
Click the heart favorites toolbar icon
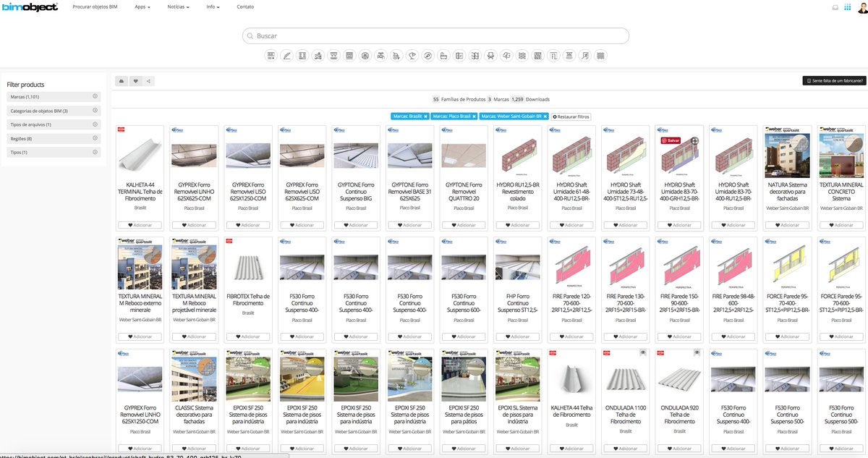pos(135,81)
